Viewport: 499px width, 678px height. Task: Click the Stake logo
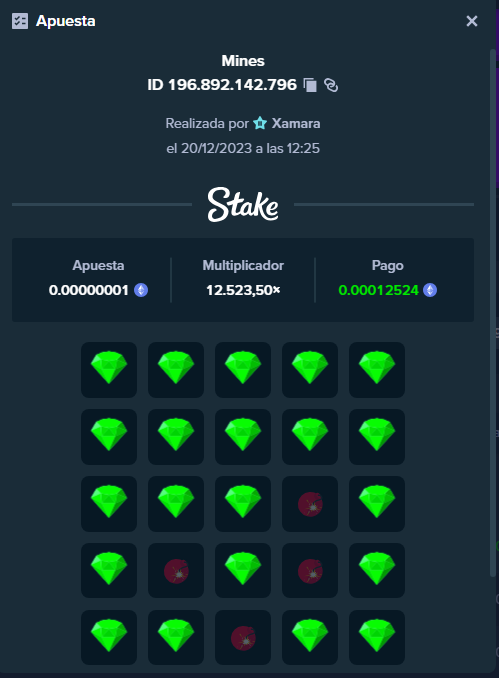(x=243, y=205)
